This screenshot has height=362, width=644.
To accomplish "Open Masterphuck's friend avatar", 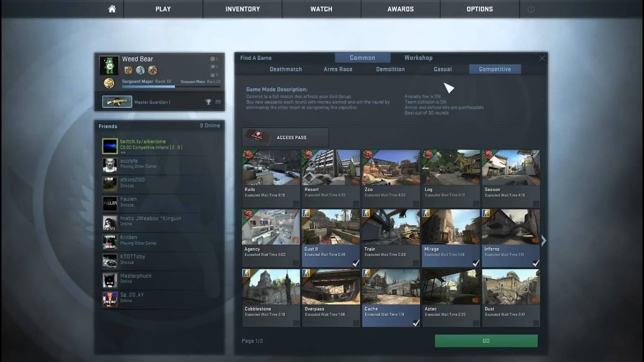I will (110, 280).
